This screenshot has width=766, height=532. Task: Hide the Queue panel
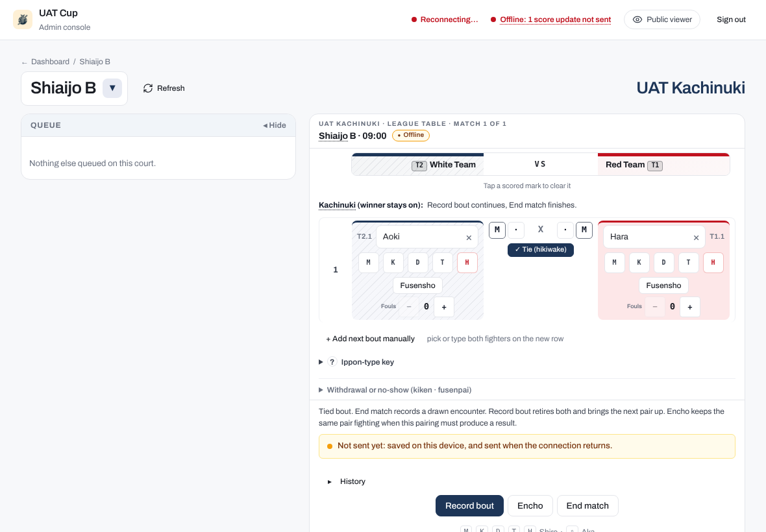tap(275, 125)
